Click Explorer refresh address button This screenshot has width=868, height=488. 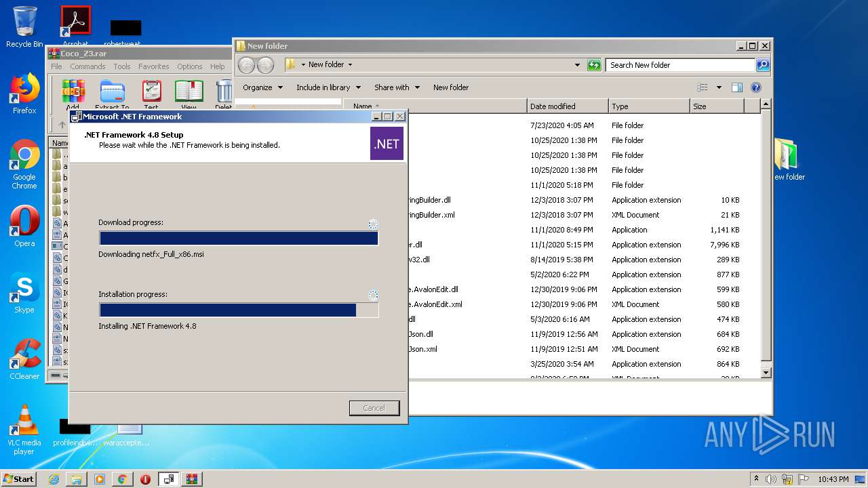pyautogui.click(x=594, y=65)
